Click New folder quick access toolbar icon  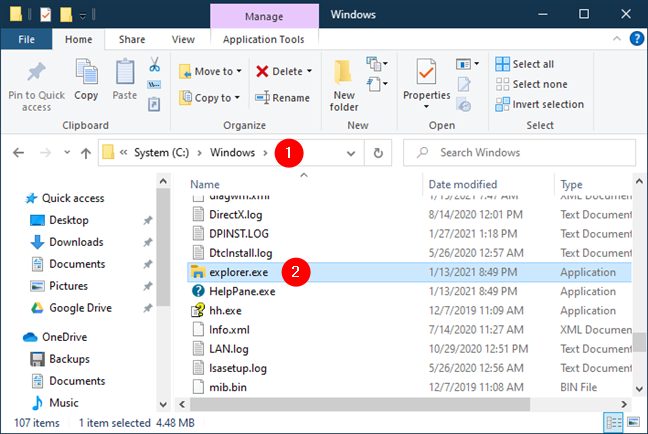66,15
